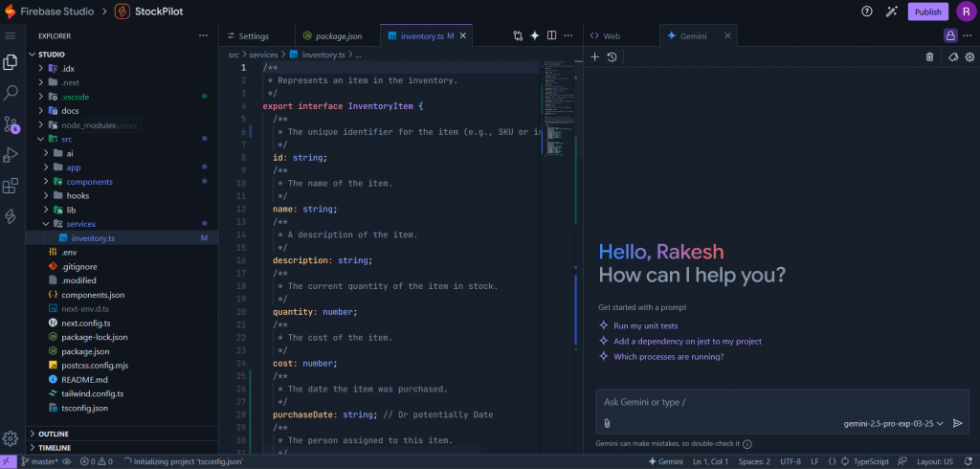Screen dimensions: 980x469
Task: Click the magic wand icon beside Publish
Action: tap(892, 11)
